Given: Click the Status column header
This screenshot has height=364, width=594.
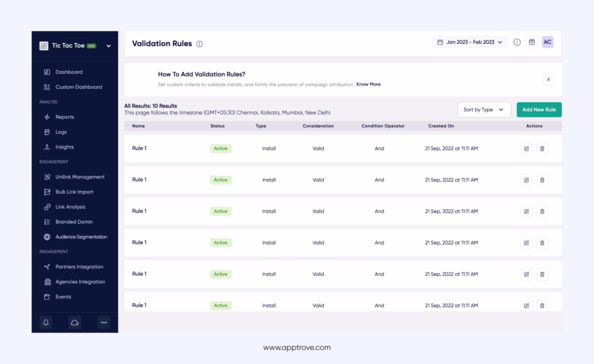Looking at the screenshot, I should [218, 126].
